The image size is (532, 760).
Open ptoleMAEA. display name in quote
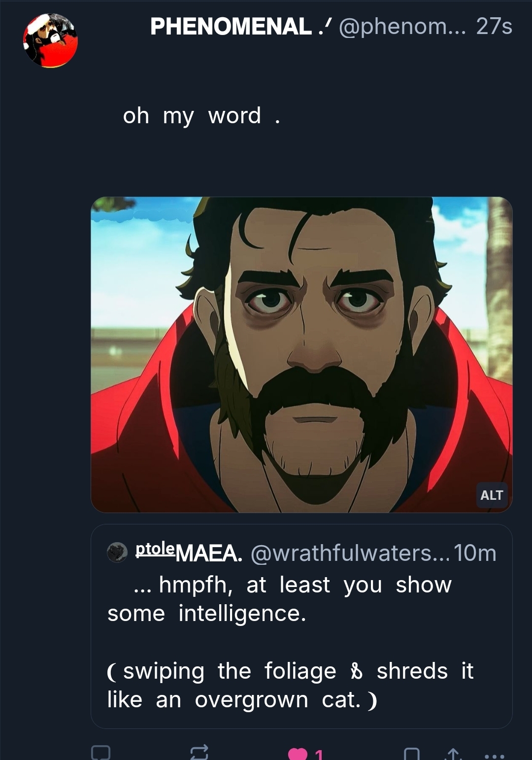[189, 553]
